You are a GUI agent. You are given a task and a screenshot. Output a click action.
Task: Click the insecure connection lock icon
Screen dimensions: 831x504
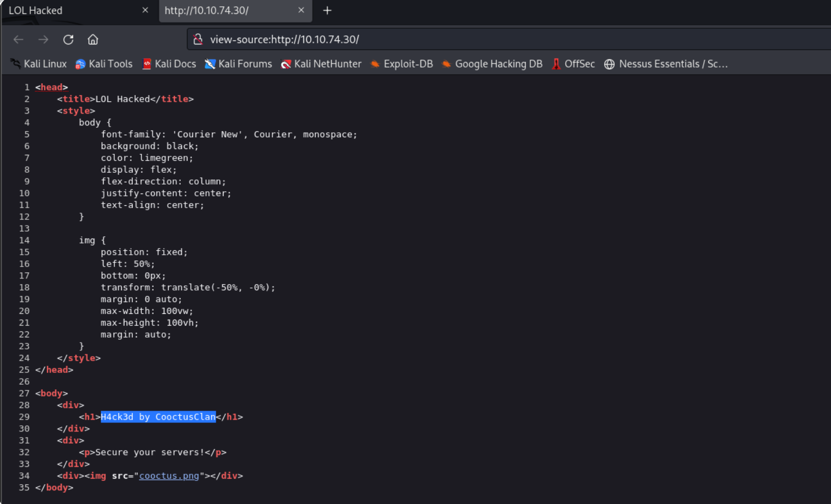[x=198, y=39]
